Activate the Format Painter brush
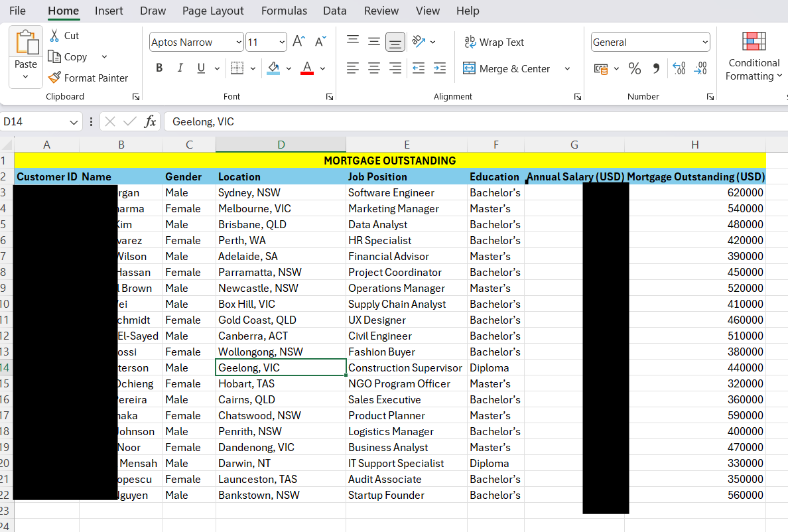Screen dimensions: 788x532 [x=54, y=78]
